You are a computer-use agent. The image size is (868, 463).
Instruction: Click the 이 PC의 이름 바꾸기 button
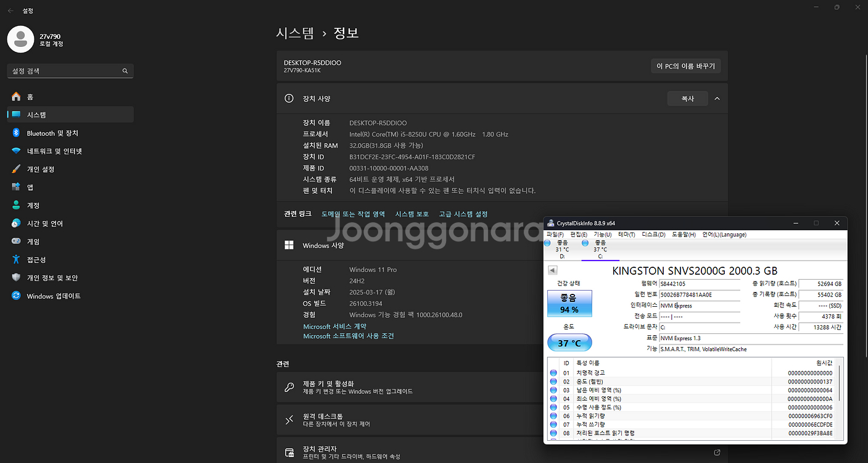(x=685, y=65)
